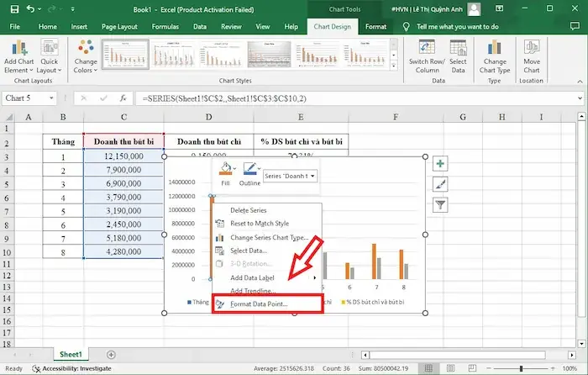This screenshot has height=375, width=588.
Task: Click Ribbon Display Options icon
Action: (x=500, y=8)
